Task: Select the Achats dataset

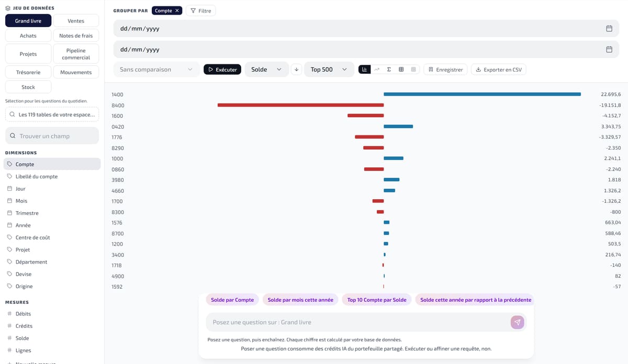Action: click(28, 36)
